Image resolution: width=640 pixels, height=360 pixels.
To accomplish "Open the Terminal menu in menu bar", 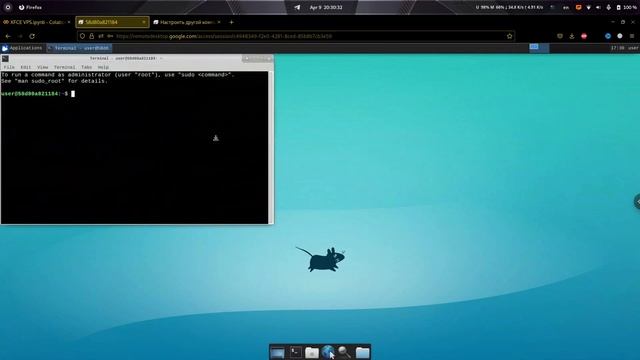I will pyautogui.click(x=64, y=67).
